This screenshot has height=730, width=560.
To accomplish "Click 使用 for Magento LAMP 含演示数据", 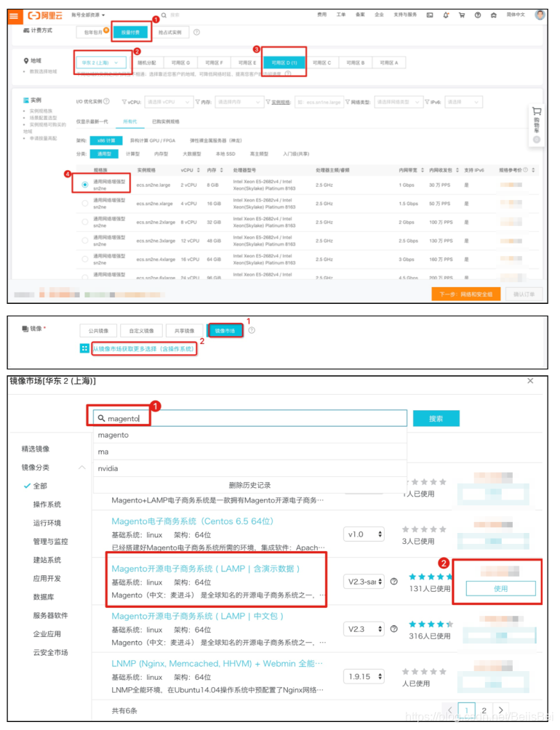I will point(500,588).
